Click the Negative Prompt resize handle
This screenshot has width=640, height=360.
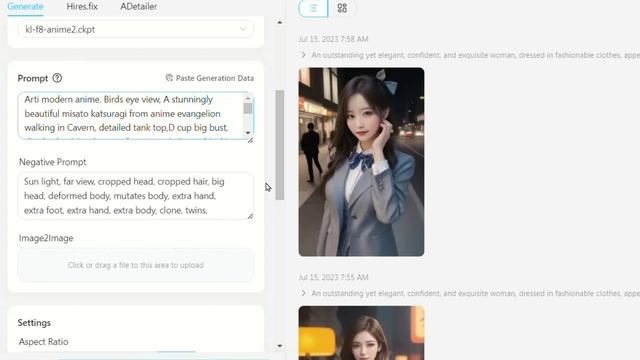(x=250, y=216)
